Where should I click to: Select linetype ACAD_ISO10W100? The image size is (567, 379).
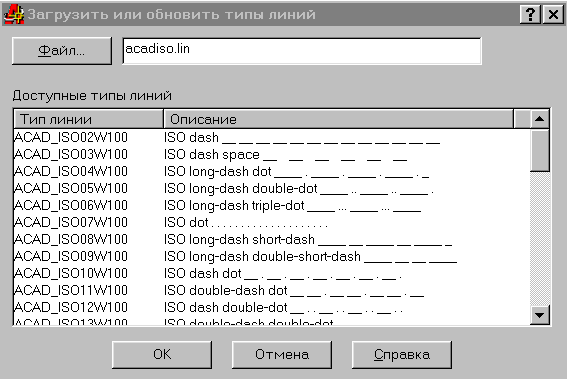(71, 273)
